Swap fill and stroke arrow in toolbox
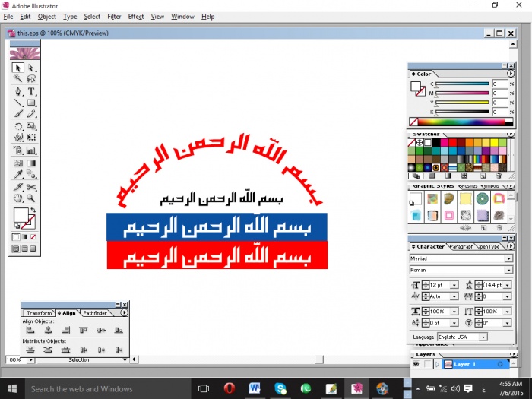Image resolution: width=532 pixels, height=399 pixels. pyautogui.click(x=33, y=210)
